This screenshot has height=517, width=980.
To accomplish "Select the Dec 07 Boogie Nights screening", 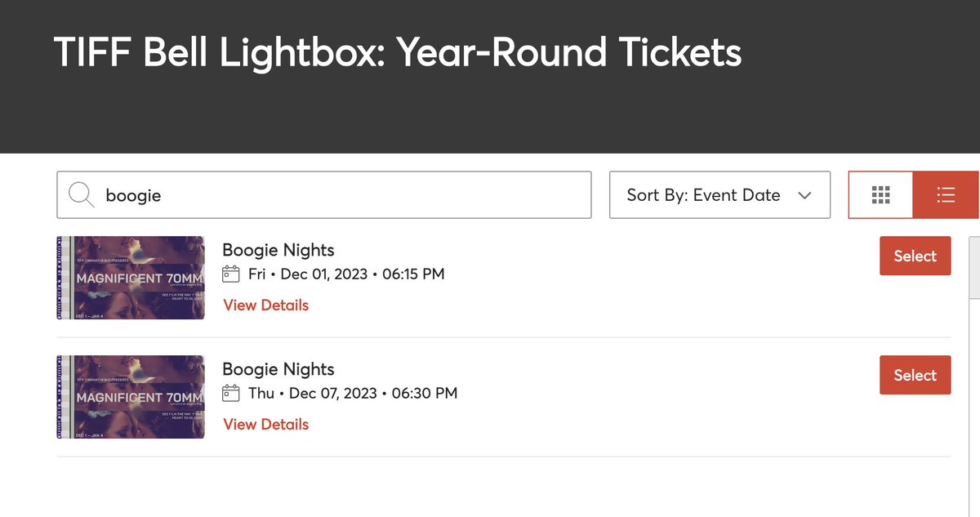I will 915,376.
